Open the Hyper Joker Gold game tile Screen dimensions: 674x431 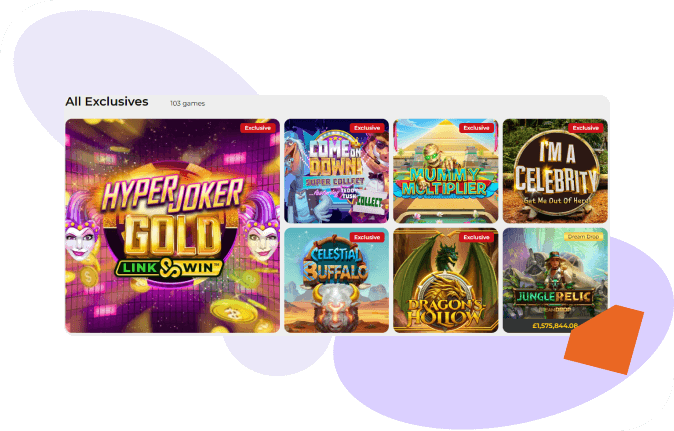pos(172,226)
